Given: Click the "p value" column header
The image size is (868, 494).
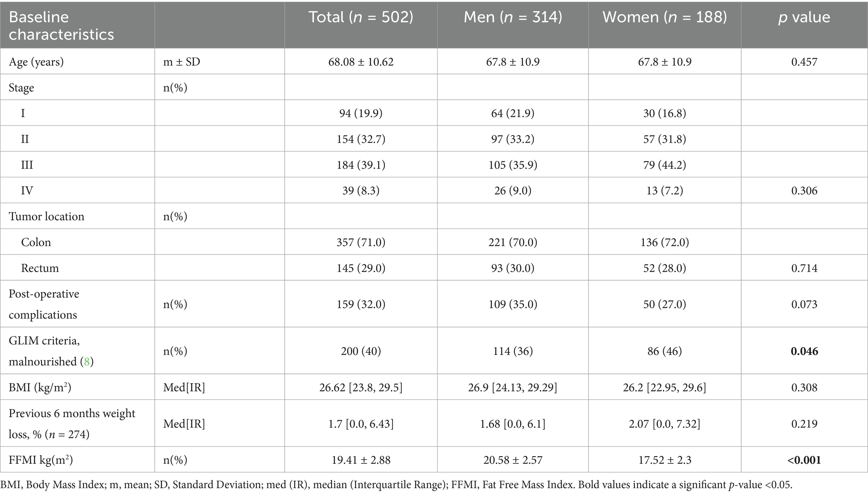Looking at the screenshot, I should click(x=804, y=17).
